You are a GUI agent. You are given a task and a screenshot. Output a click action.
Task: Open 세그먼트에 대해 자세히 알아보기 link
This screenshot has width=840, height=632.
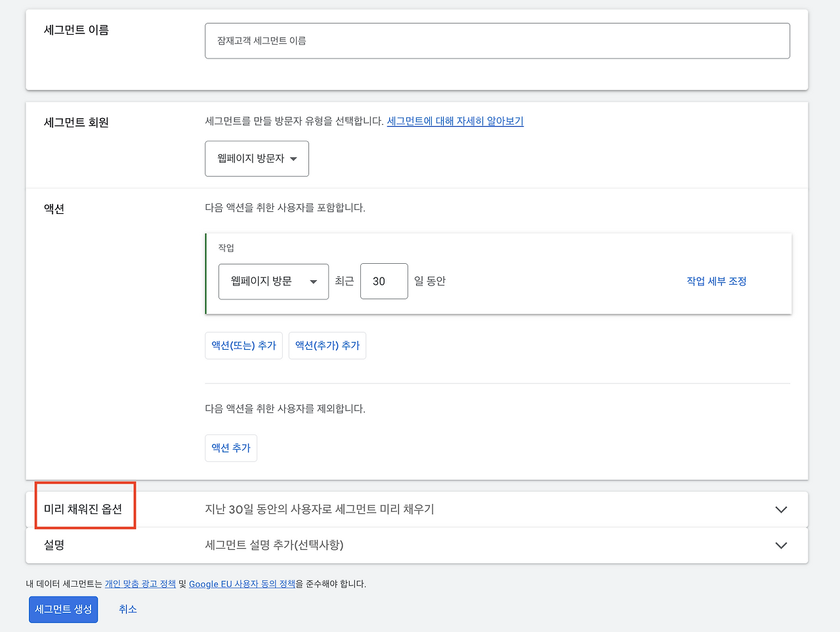[455, 121]
